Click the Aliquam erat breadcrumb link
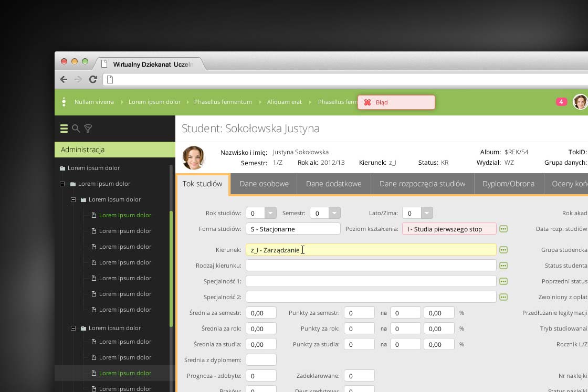Image resolution: width=588 pixels, height=392 pixels. click(x=284, y=102)
